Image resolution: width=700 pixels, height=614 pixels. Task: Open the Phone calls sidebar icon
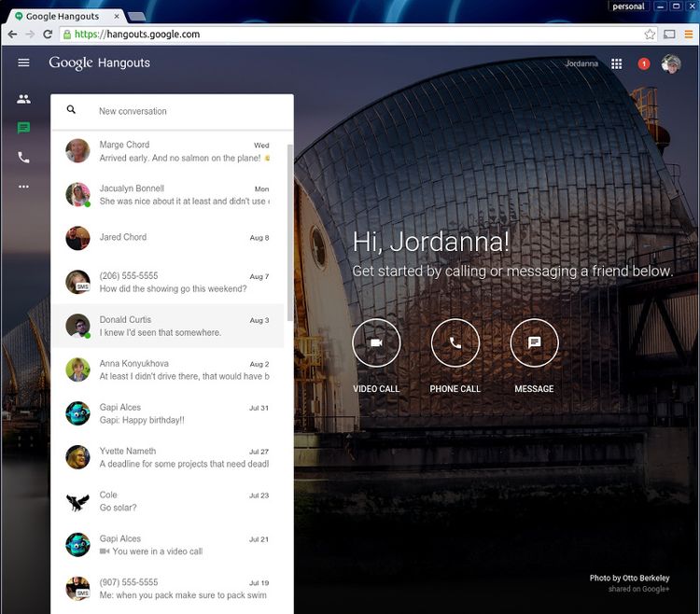(x=23, y=158)
